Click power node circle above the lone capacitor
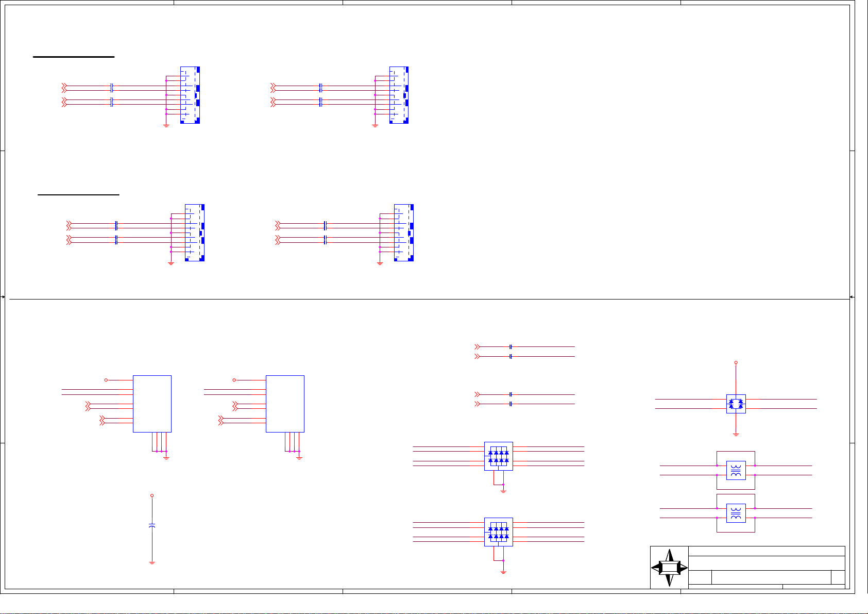The image size is (868, 614). 152,495
